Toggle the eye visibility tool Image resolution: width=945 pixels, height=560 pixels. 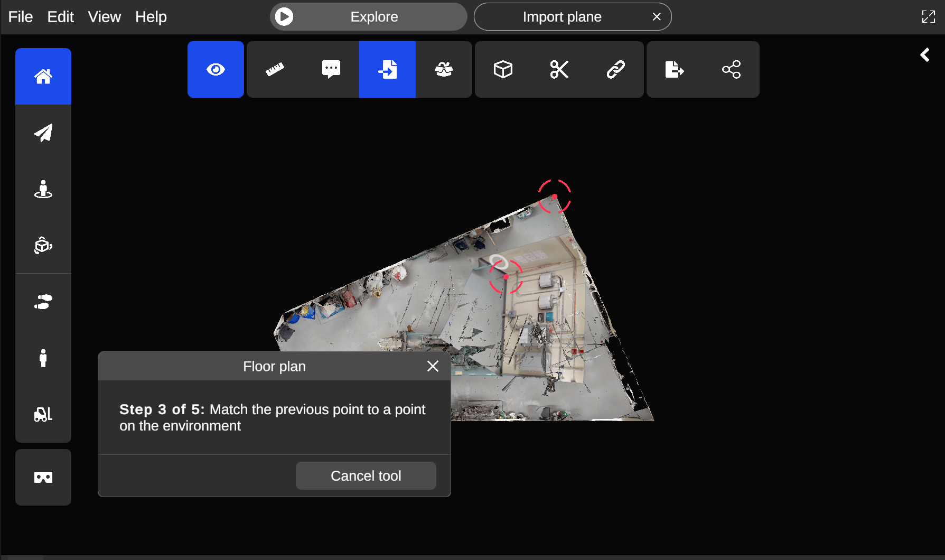216,70
